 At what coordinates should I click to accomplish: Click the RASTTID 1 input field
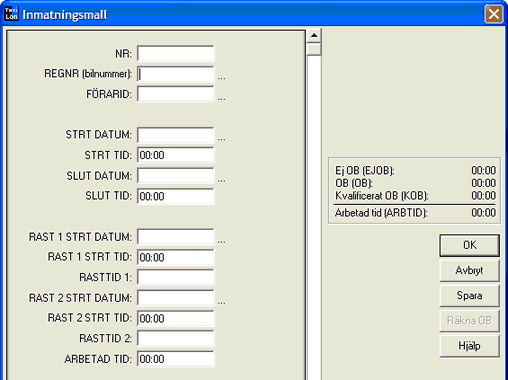175,277
